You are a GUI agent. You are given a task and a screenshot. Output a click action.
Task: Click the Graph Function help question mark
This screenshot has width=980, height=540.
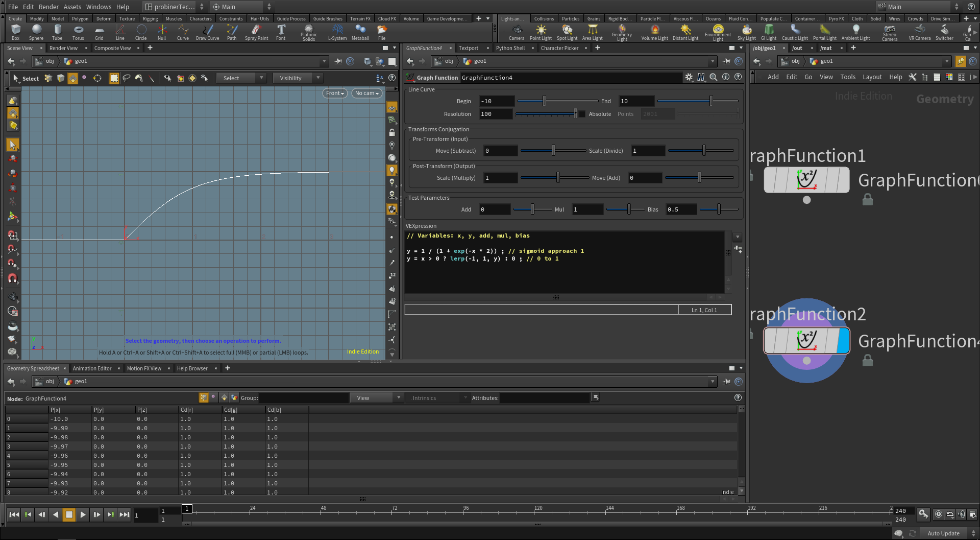[x=738, y=77]
